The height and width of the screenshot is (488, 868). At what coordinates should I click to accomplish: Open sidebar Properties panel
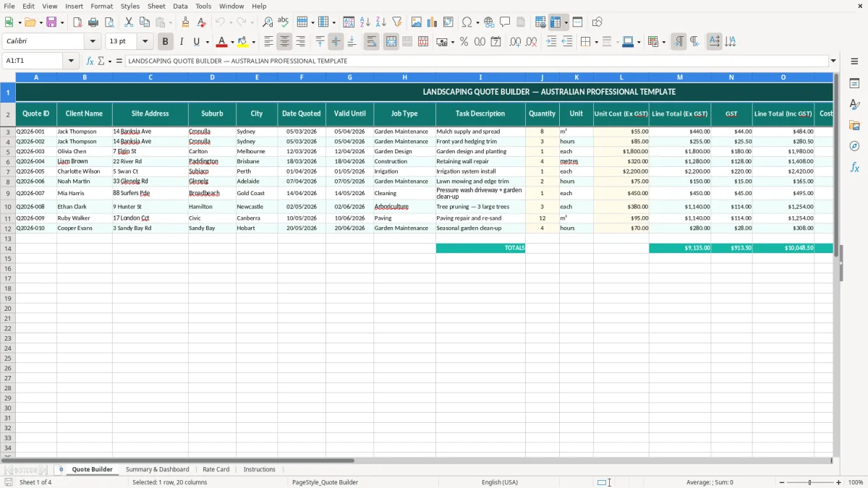854,84
